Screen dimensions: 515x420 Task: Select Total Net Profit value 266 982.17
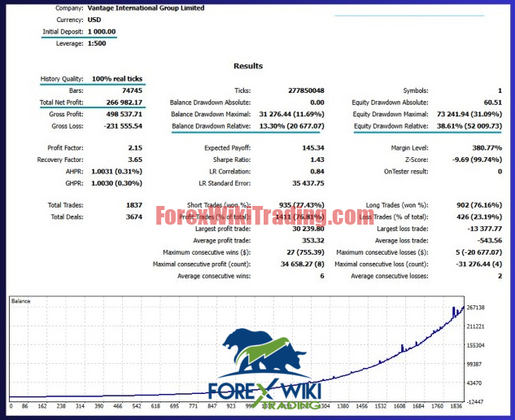pyautogui.click(x=124, y=103)
